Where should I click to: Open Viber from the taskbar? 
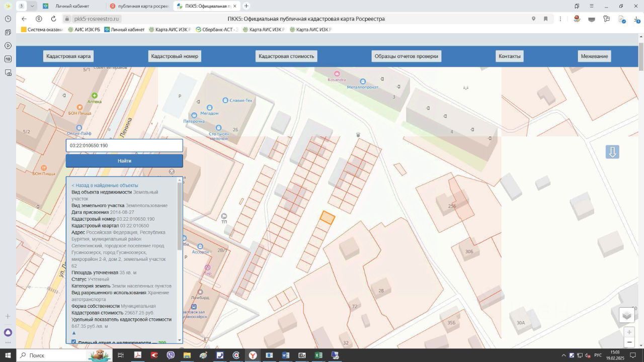click(x=171, y=355)
